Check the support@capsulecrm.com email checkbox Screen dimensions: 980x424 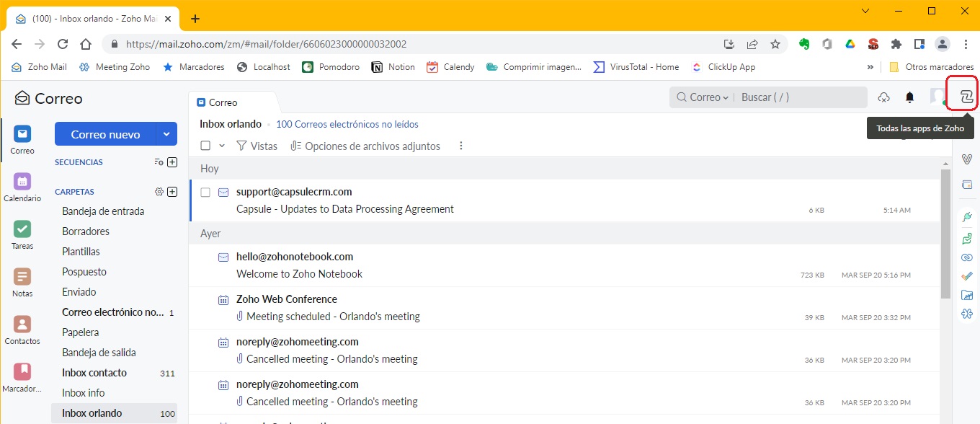coord(205,193)
